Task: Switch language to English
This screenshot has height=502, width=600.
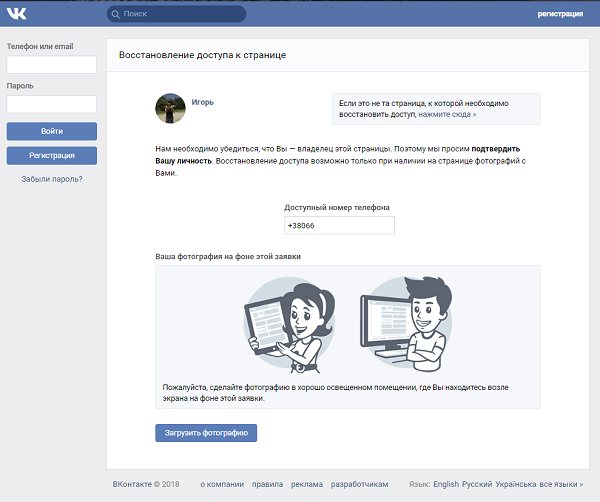Action: click(446, 484)
